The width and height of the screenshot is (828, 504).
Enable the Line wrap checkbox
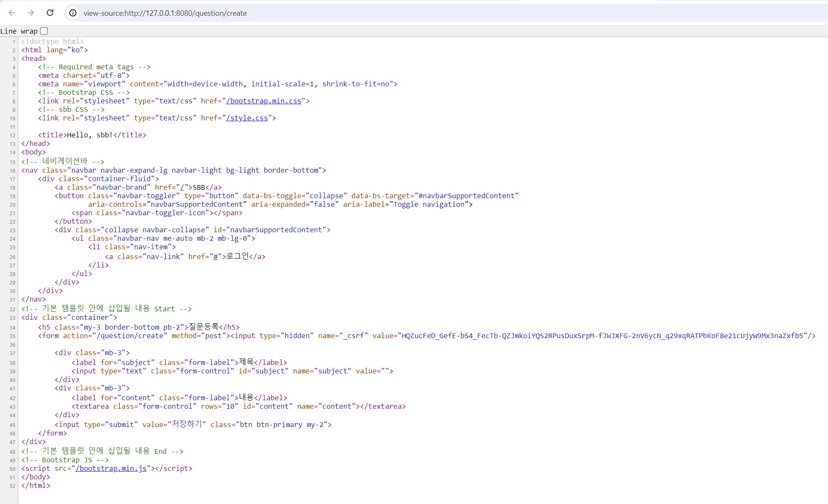tap(44, 31)
